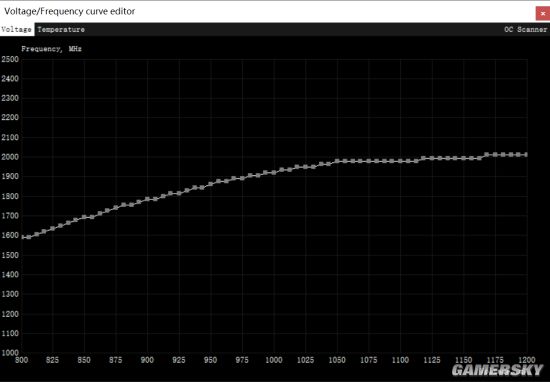Select the curve point at 1050 mV
Image resolution: width=550 pixels, height=382 pixels.
[x=337, y=161]
